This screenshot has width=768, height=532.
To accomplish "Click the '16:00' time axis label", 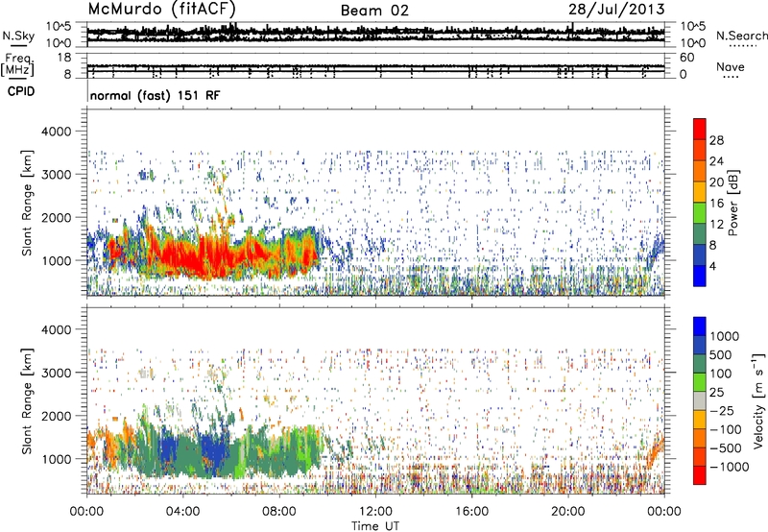I will point(471,512).
